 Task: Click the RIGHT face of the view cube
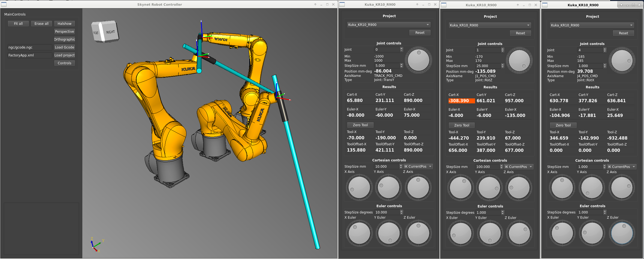click(x=110, y=32)
